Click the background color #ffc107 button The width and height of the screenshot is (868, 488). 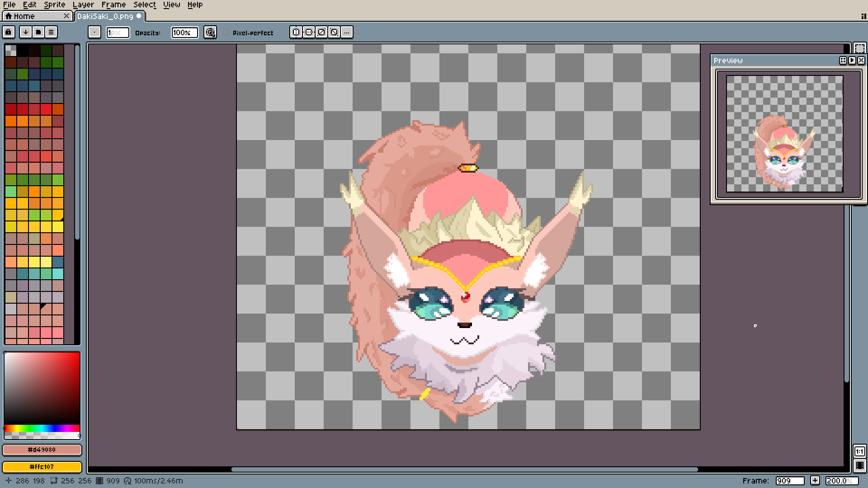point(42,466)
